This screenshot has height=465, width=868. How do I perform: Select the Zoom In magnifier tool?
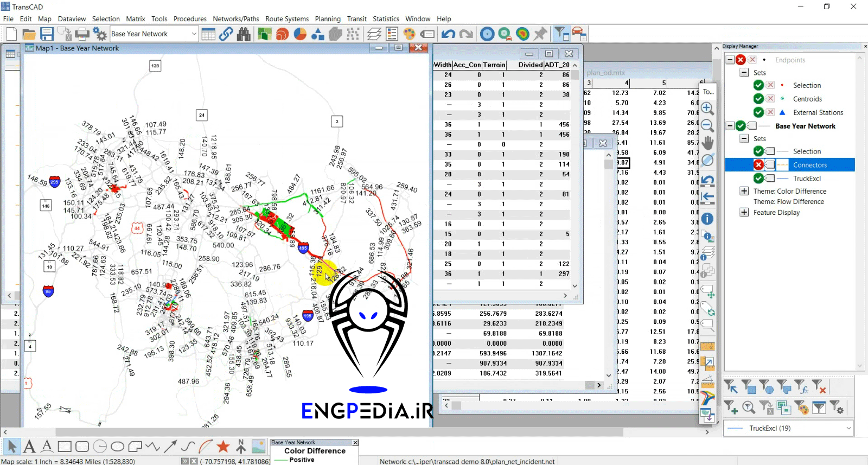pos(707,108)
